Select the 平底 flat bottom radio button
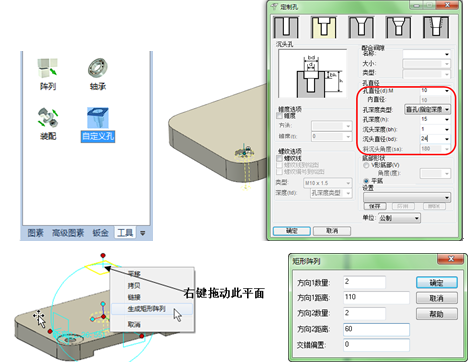The image size is (469, 362). [366, 181]
